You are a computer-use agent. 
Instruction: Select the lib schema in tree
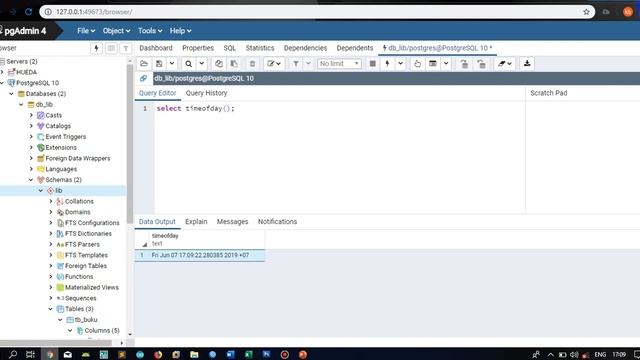59,191
